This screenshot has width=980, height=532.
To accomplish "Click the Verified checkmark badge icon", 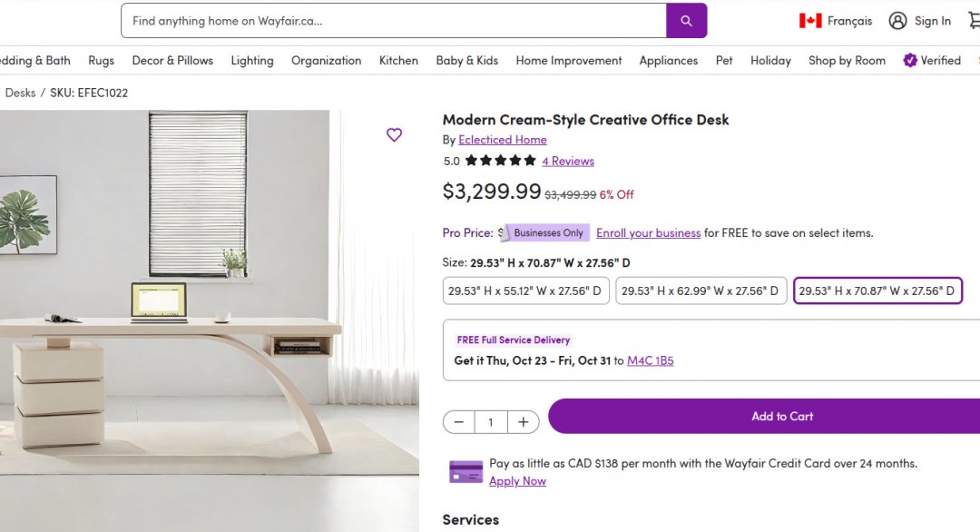I will 910,61.
